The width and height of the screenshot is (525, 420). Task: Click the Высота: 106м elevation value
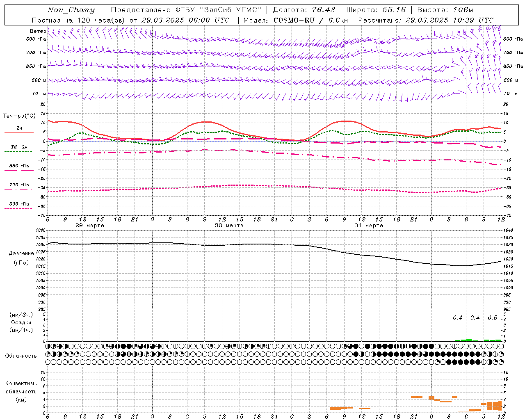click(445, 10)
